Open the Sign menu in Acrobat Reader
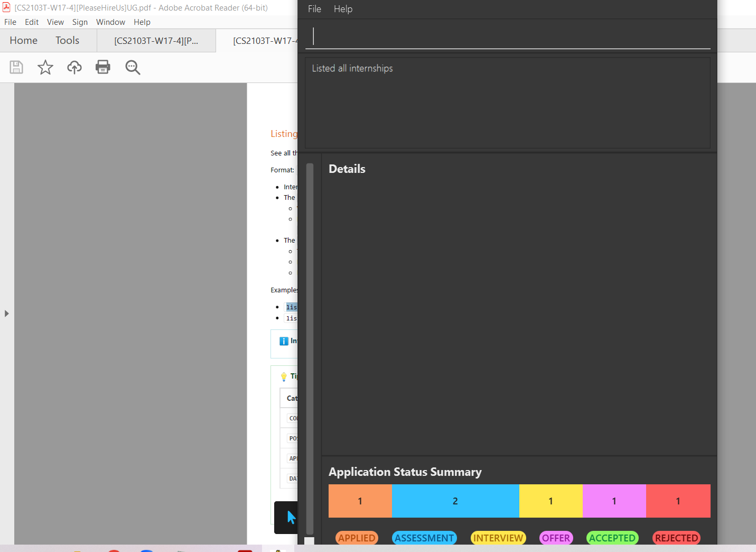 pyautogui.click(x=80, y=22)
